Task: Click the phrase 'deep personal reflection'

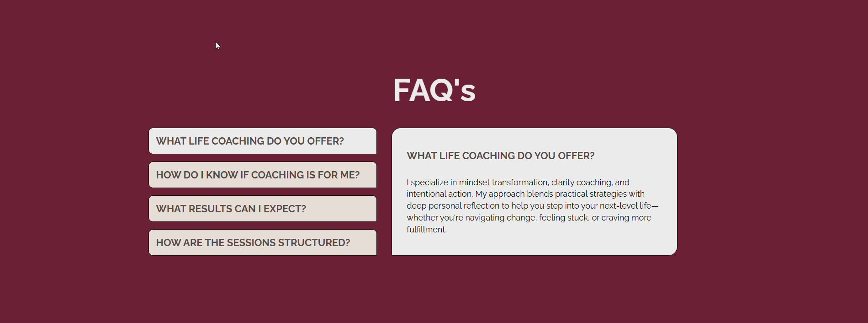Action: (x=452, y=206)
